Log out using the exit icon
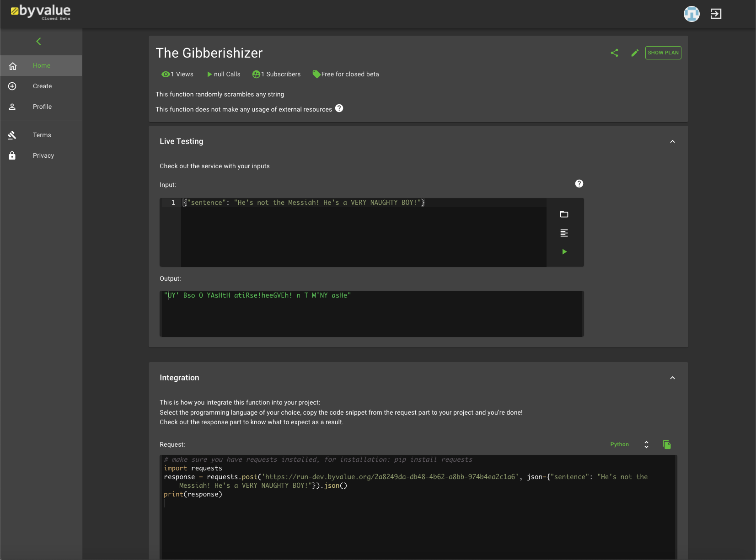This screenshot has height=560, width=756. tap(715, 14)
